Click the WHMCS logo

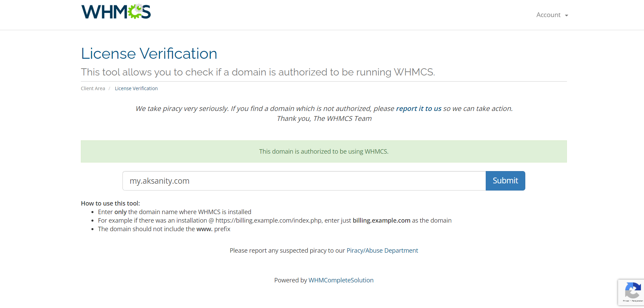tap(116, 12)
